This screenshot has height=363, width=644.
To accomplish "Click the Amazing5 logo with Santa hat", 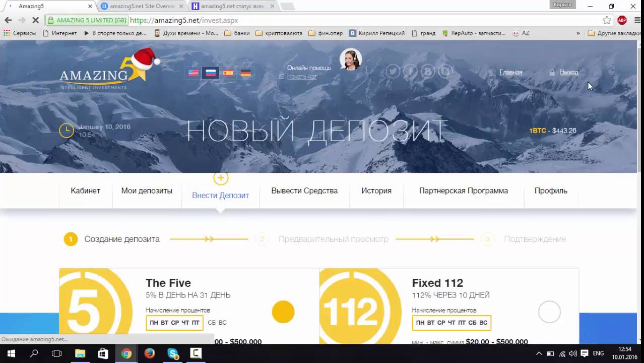I will click(110, 69).
